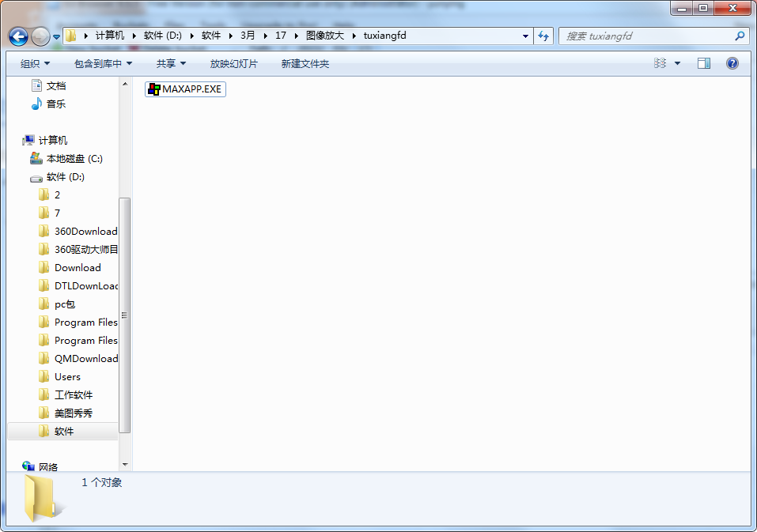This screenshot has height=532, width=757.
Task: Click the Forward navigation arrow
Action: pos(40,36)
